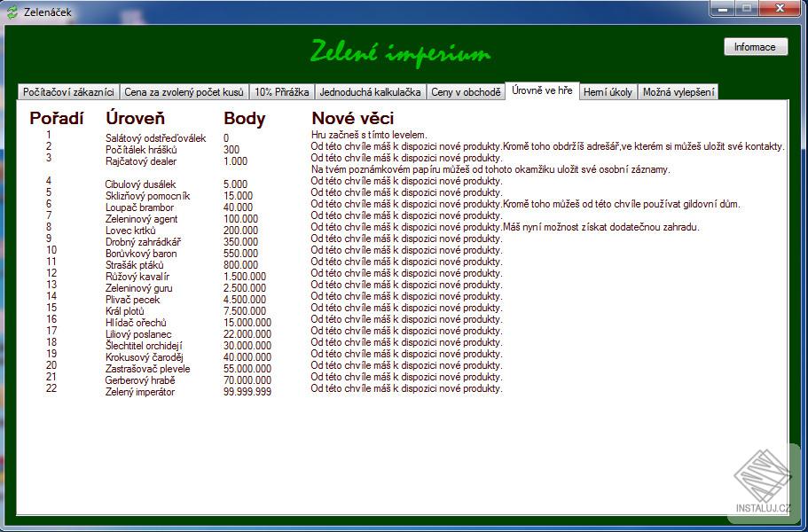This screenshot has height=532, width=808.
Task: Click text 'Hru začneš s tímto levelem.'
Action: [x=369, y=135]
